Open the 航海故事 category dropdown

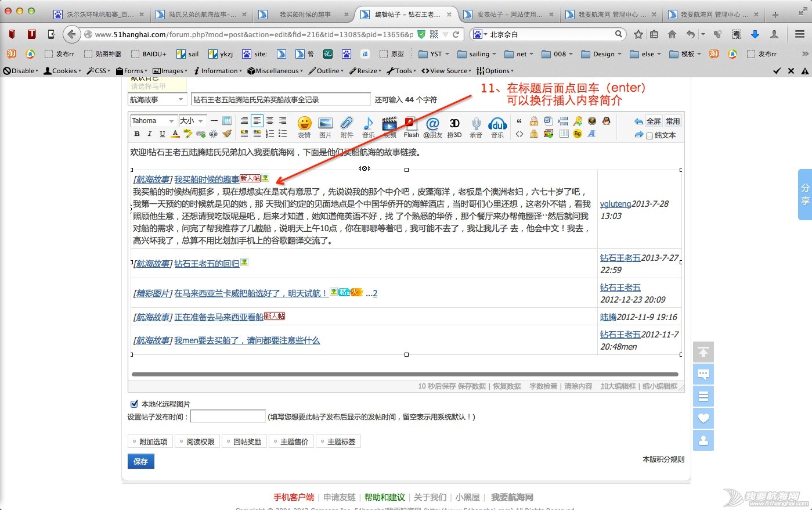click(157, 99)
